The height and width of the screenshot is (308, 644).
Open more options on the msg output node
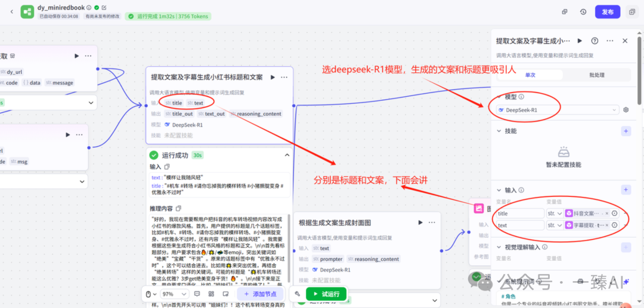79,134
